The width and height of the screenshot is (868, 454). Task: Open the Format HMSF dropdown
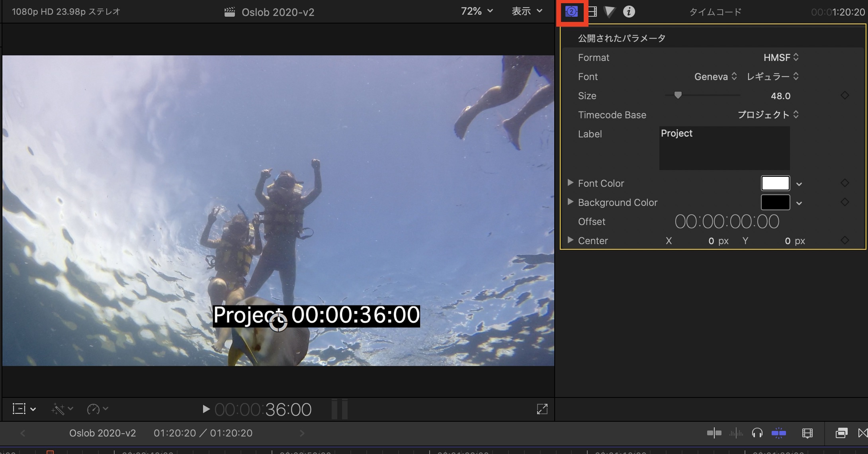point(781,58)
